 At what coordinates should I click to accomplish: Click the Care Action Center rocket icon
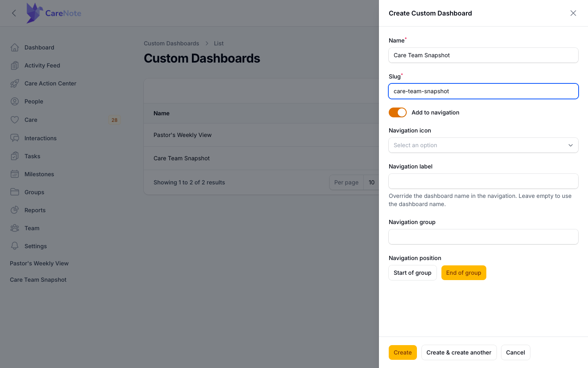coord(15,83)
